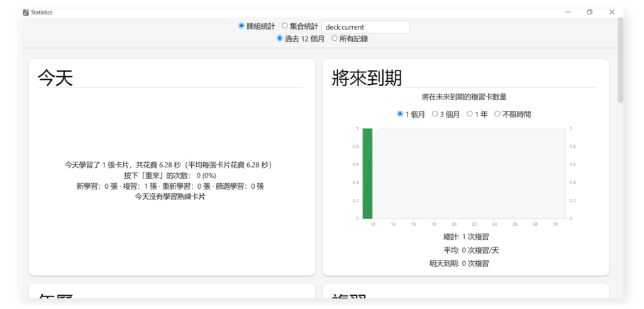Viewport: 644px width, 309px height.
Task: Select 所有記錄 history option
Action: click(x=335, y=38)
